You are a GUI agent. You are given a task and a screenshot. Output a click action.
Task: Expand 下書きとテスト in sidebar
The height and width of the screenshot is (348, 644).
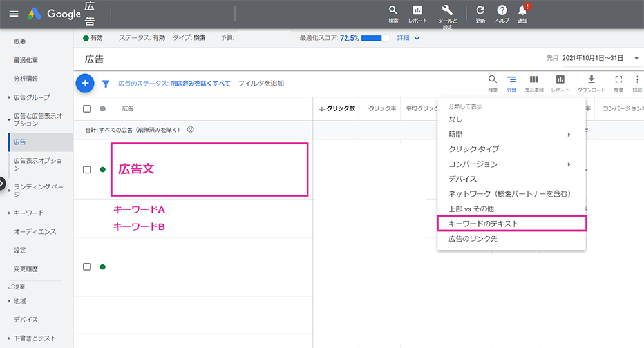point(9,338)
